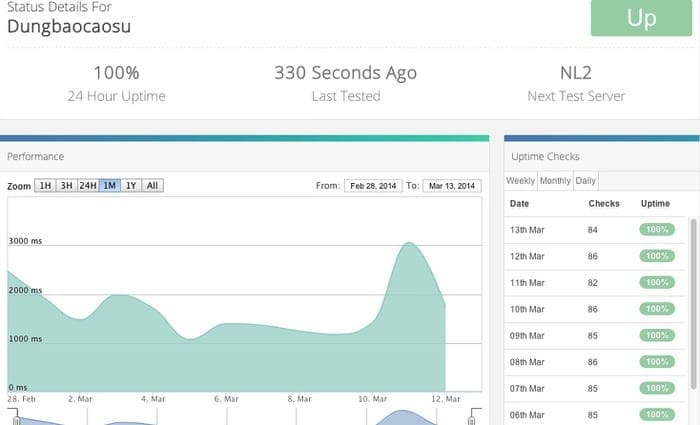This screenshot has height=425, width=700.
Task: Click the 3000 ms axis label
Action: pyautogui.click(x=25, y=241)
